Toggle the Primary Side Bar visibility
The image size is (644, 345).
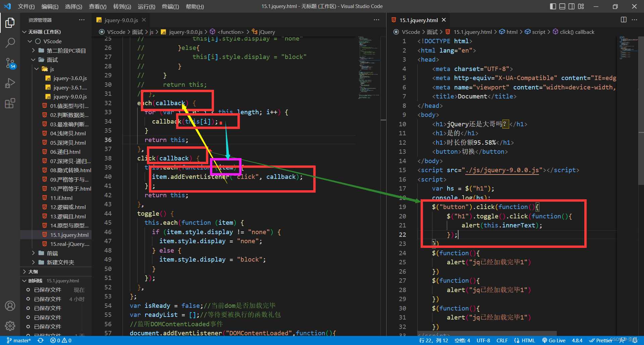pos(553,6)
